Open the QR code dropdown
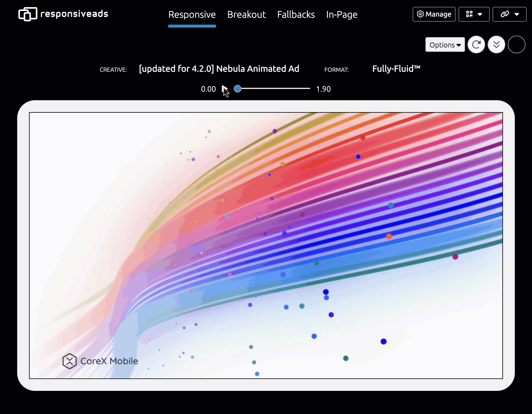This screenshot has height=414, width=532. coord(474,14)
